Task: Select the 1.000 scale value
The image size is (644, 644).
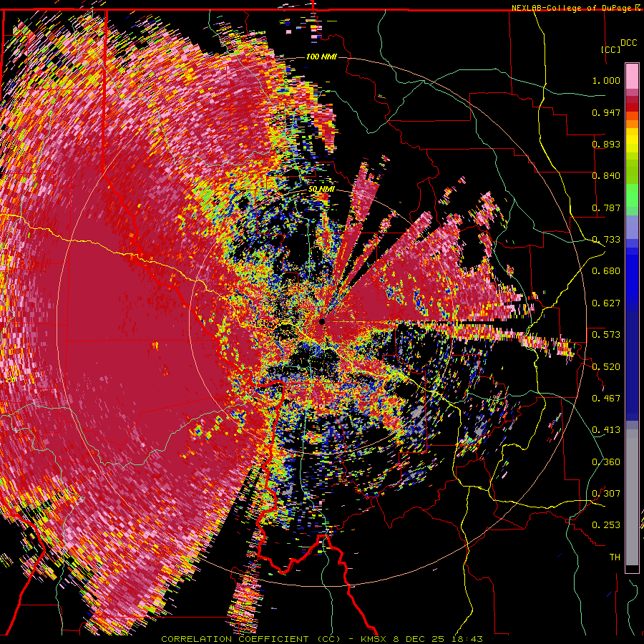Action: [606, 80]
